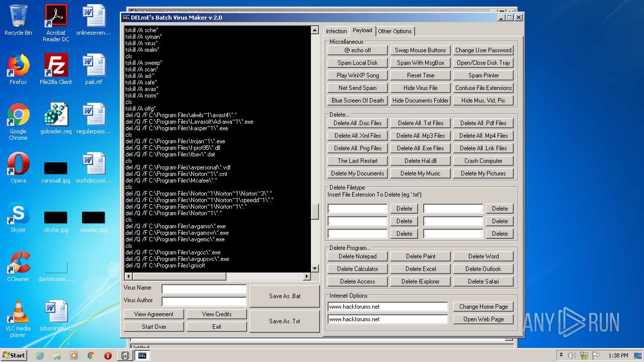Open paiii.rtf document icon
Screen dimensions: 644x362
tap(94, 69)
